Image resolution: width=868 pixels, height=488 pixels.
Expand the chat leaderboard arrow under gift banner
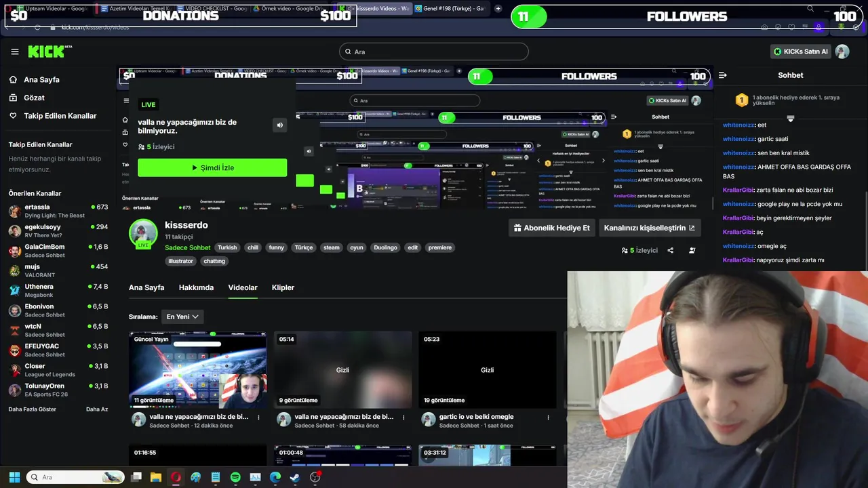point(790,119)
